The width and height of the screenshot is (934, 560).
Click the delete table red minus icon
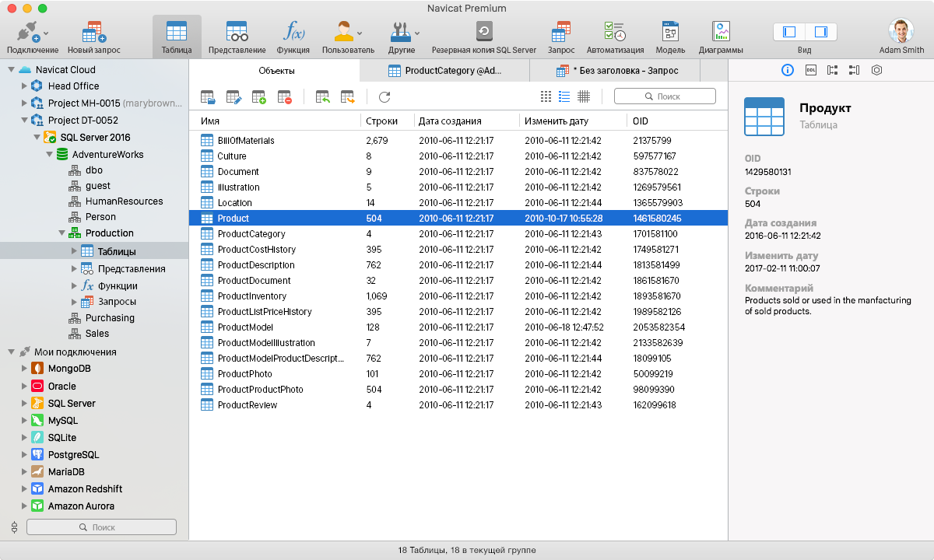(x=284, y=97)
